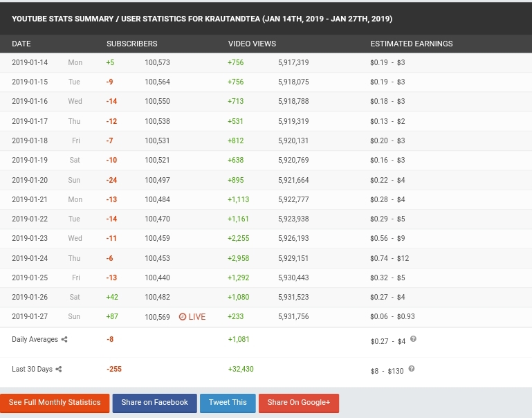Click the Daily Averages label
532x418 pixels.
coord(35,339)
